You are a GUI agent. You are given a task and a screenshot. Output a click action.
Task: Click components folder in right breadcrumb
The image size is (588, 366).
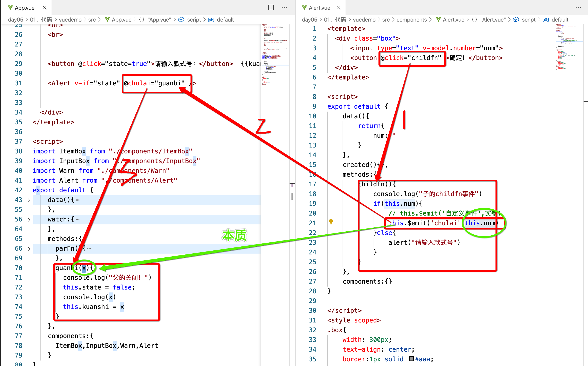pyautogui.click(x=411, y=20)
